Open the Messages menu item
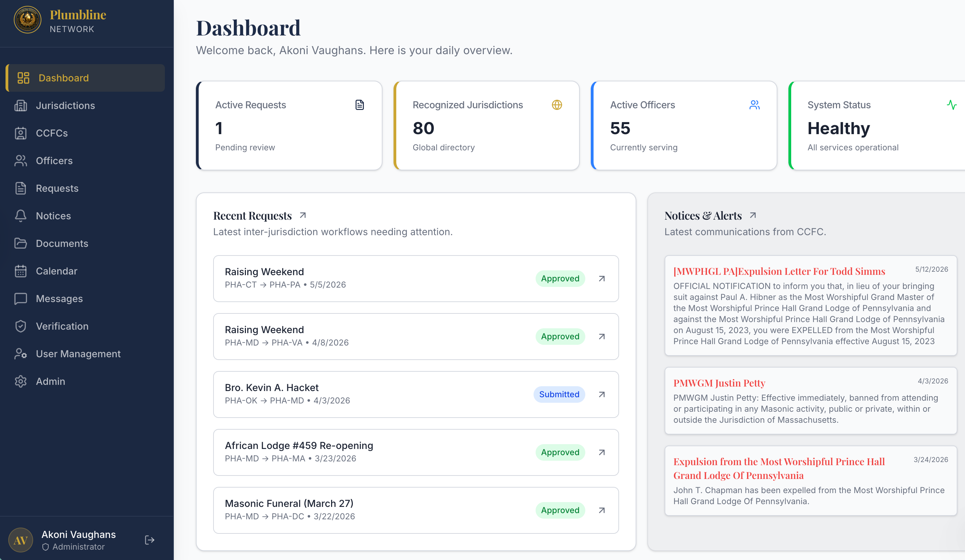 86,299
